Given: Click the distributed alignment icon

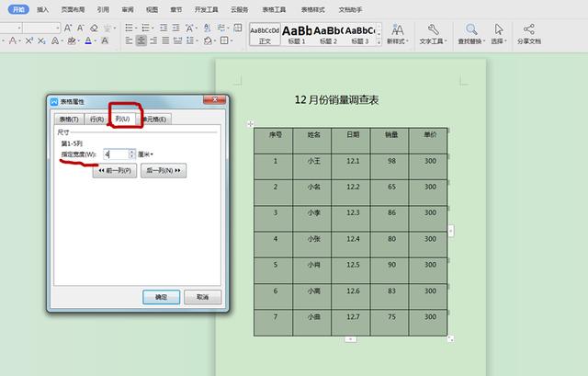Looking at the screenshot, I should pyautogui.click(x=177, y=40).
